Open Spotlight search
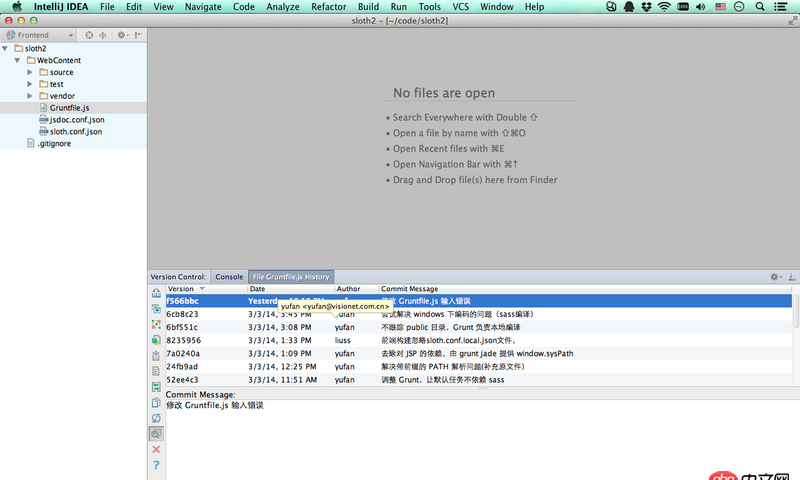 coord(760,7)
